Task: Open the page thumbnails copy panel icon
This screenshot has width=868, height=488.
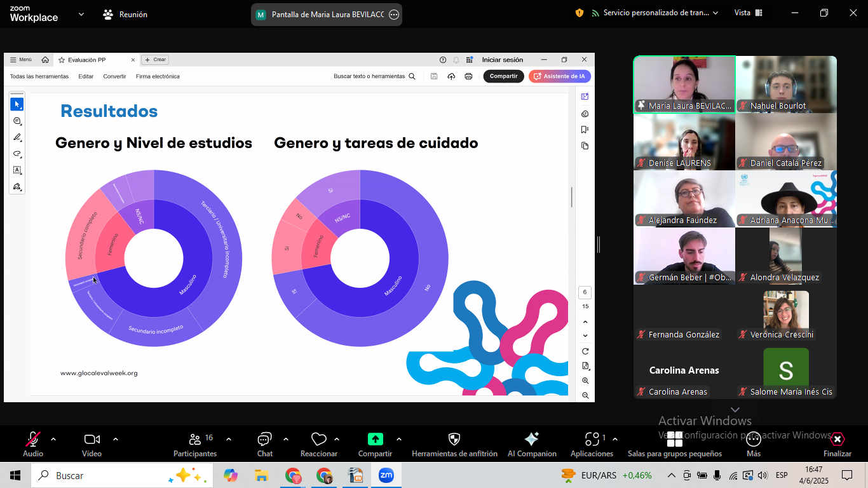Action: [x=585, y=146]
